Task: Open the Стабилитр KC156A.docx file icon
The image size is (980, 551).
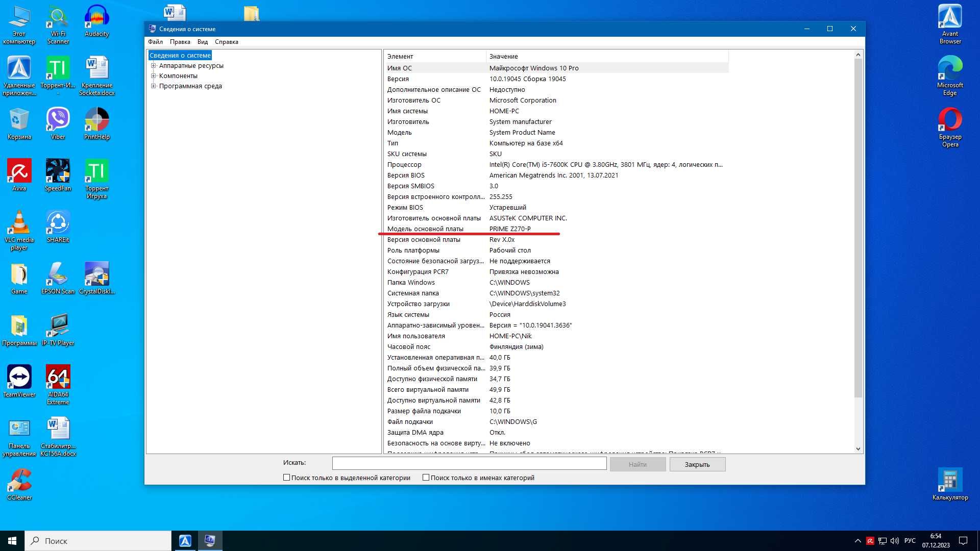Action: point(58,436)
